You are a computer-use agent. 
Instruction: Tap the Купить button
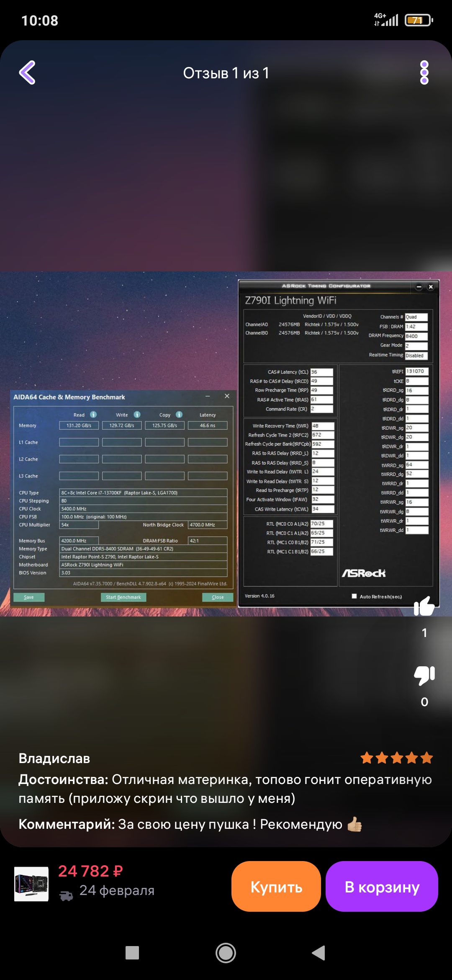276,886
